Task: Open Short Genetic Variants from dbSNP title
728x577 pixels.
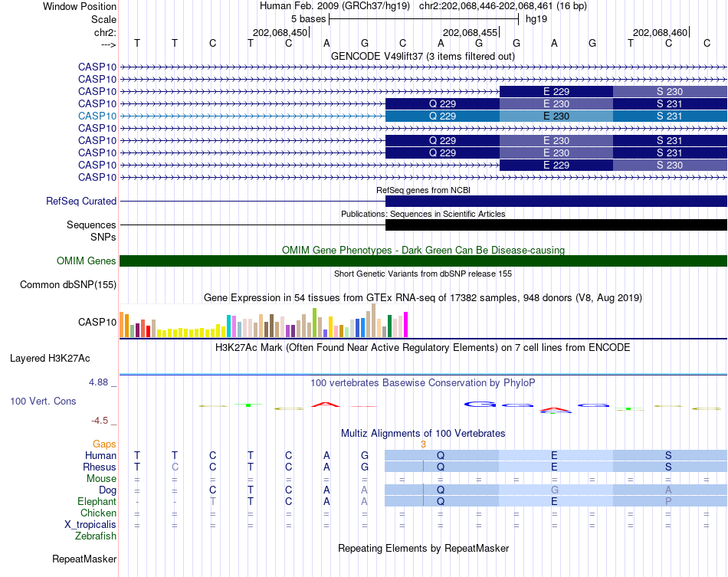Action: [423, 274]
